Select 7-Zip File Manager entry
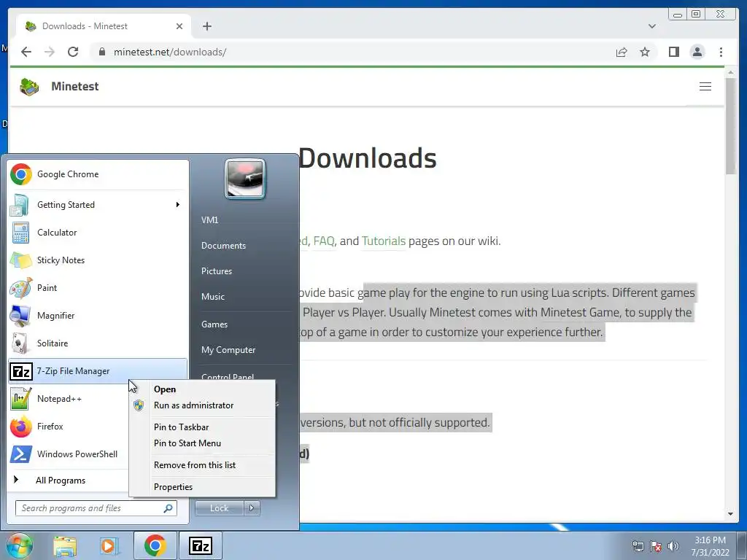The image size is (747, 560). pyautogui.click(x=98, y=371)
